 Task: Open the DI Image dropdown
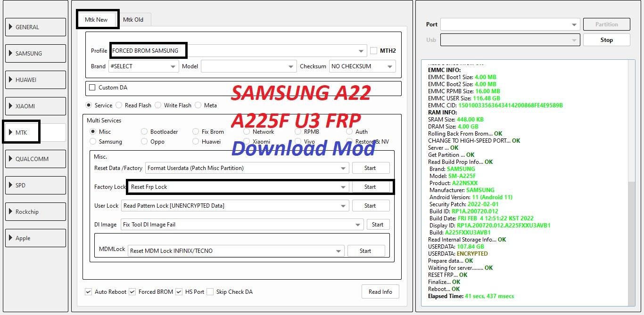242,225
